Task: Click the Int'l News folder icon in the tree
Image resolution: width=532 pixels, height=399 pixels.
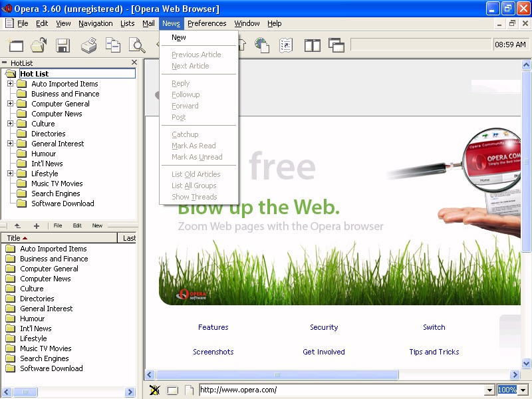Action: click(22, 164)
